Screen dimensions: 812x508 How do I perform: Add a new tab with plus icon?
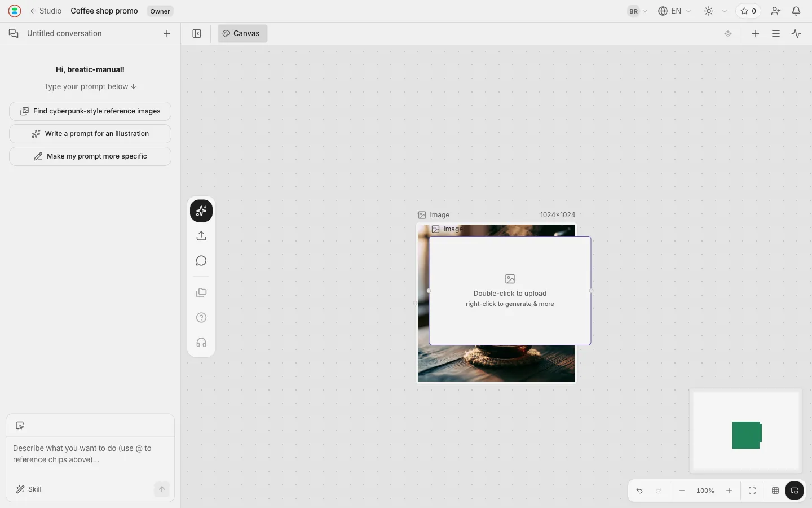click(x=756, y=34)
